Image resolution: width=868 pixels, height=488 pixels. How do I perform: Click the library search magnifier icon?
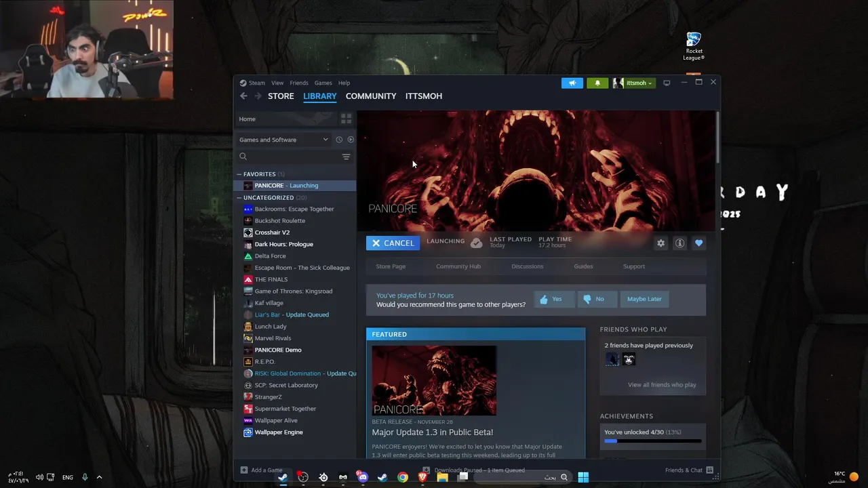[243, 157]
